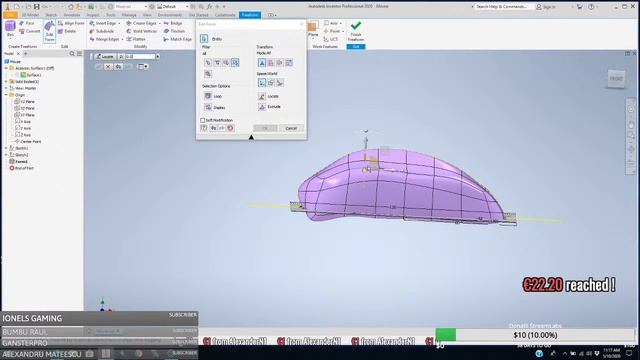Open the Merge Edges dropdown arrow

pyautogui.click(x=122, y=39)
